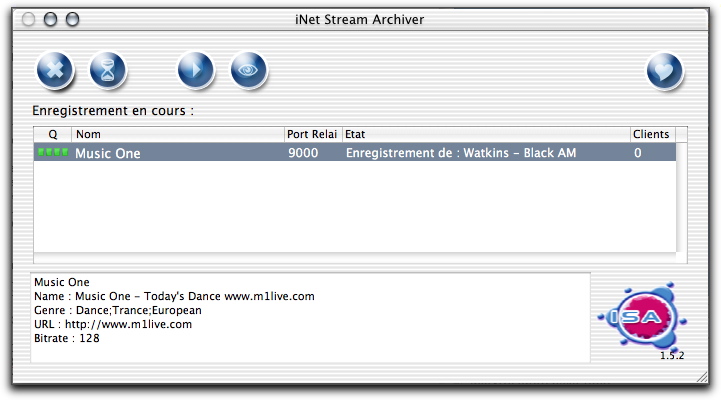The width and height of the screenshot is (721, 400).
Task: Click the Bitrate : 128 line
Action: point(67,338)
